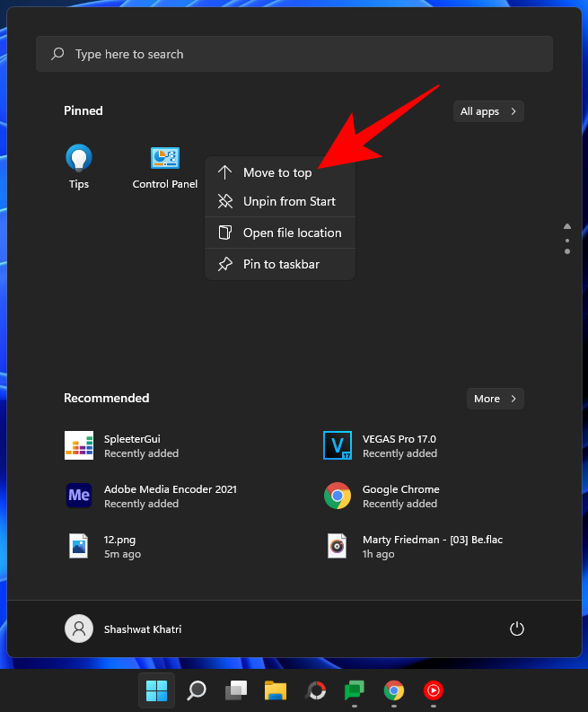Open Task View on taskbar
The height and width of the screenshot is (712, 588).
(x=236, y=690)
